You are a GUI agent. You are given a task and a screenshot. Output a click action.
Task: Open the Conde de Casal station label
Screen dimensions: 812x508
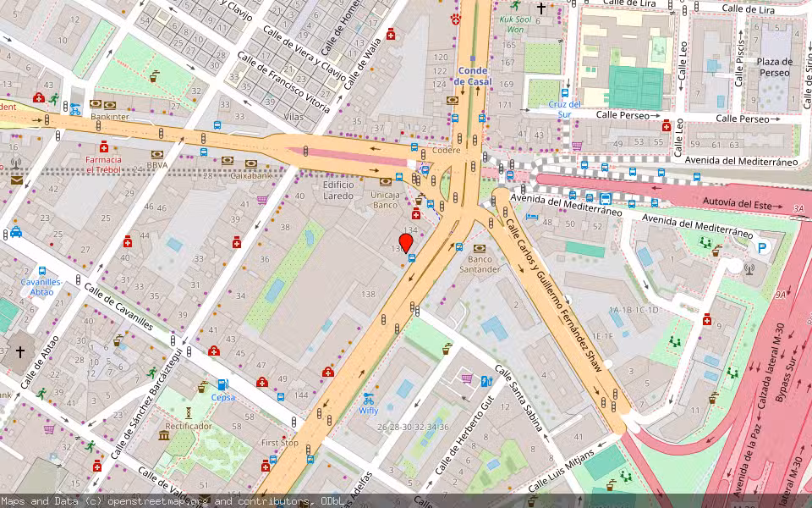(471, 76)
